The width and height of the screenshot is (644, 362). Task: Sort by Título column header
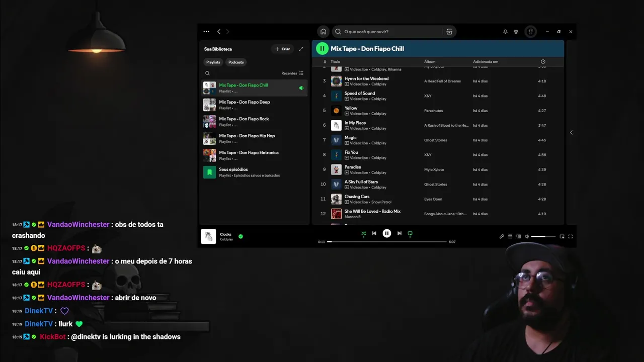click(x=335, y=62)
